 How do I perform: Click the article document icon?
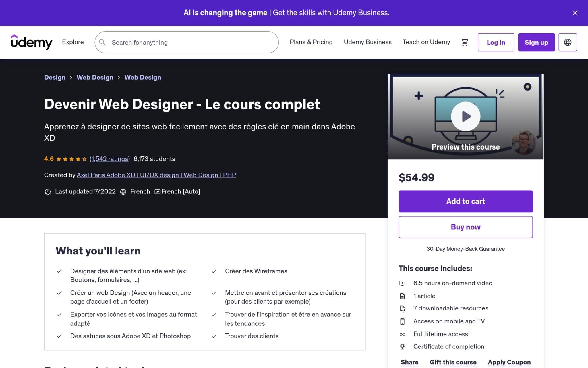pyautogui.click(x=402, y=296)
